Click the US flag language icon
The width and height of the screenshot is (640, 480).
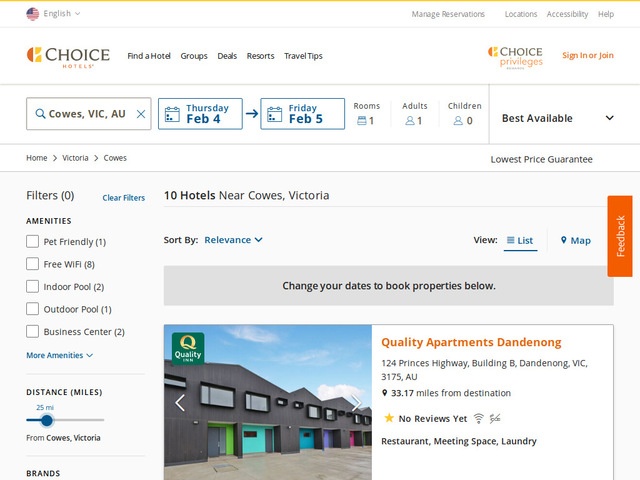(x=33, y=14)
